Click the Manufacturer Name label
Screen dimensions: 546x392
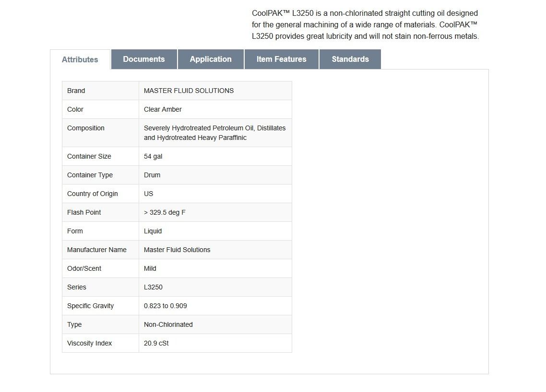97,250
